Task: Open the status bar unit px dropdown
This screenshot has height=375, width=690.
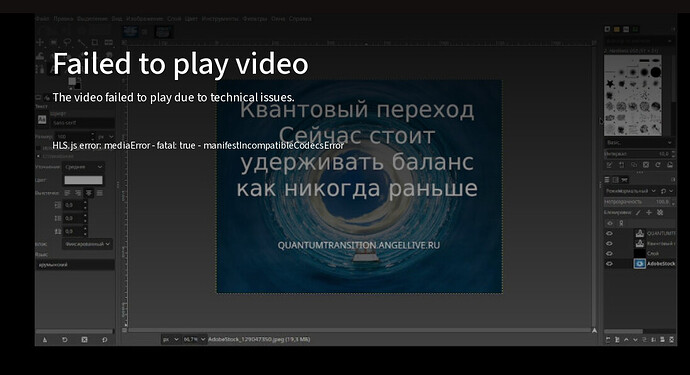Action: [x=171, y=339]
